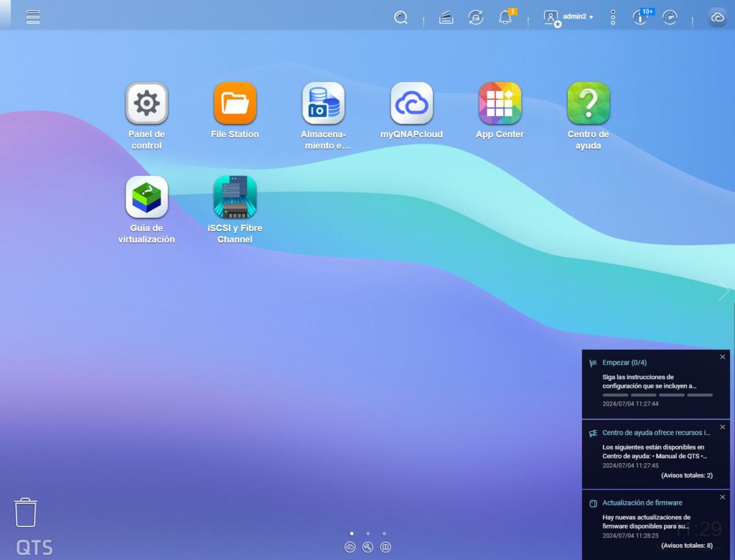Close the Actualización de firmware notification
Viewport: 735px width, 560px height.
pos(723,497)
